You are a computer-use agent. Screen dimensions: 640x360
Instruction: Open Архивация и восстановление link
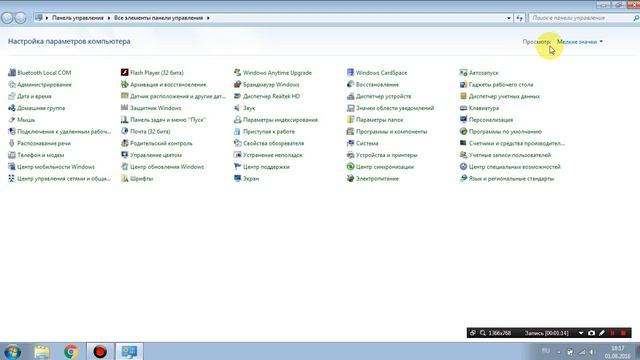168,84
